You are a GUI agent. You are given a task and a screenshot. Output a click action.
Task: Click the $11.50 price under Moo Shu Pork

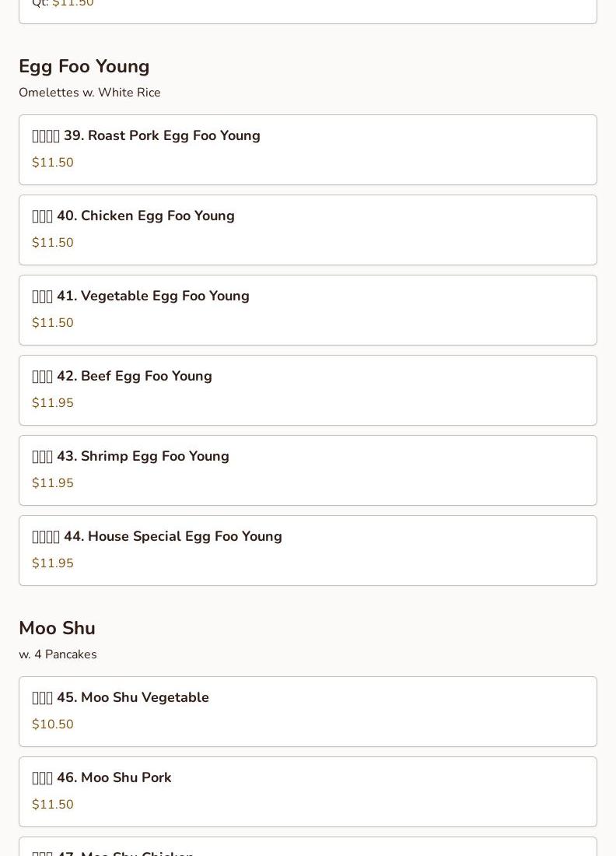point(53,805)
